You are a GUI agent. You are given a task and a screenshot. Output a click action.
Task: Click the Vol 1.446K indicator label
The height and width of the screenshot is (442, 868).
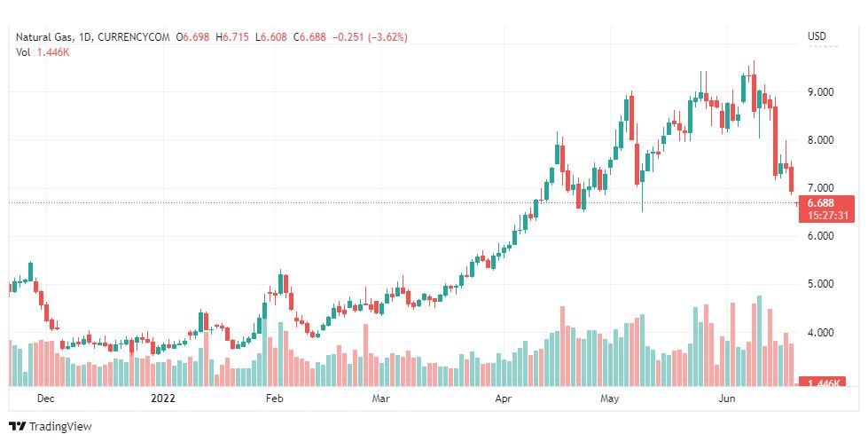[x=42, y=52]
